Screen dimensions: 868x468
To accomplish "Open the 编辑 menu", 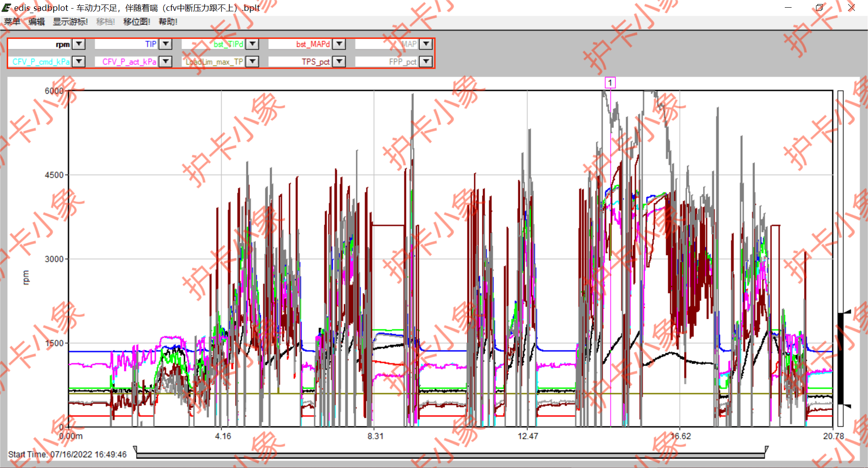I will 37,22.
